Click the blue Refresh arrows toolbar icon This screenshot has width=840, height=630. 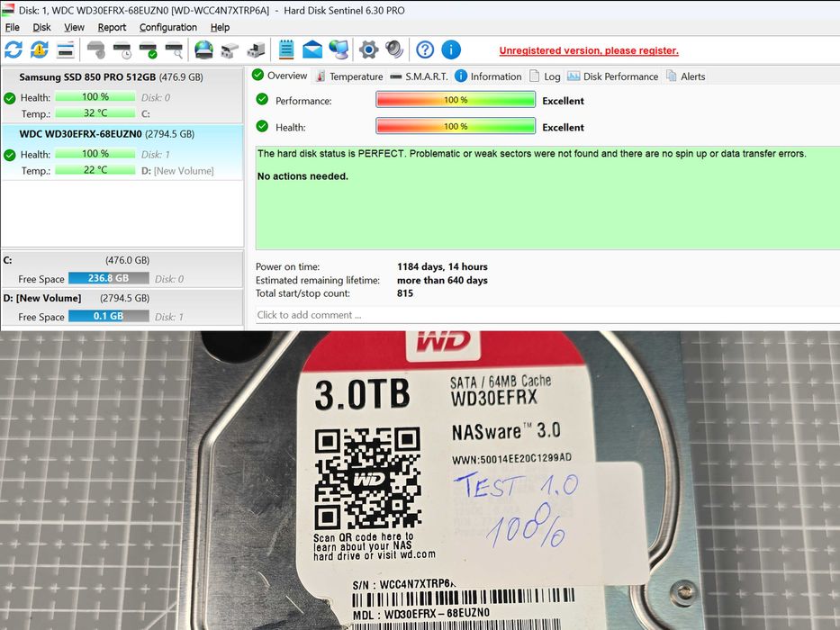(14, 49)
